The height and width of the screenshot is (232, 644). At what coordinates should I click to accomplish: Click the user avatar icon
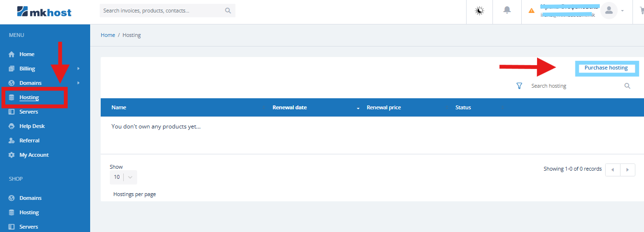pos(609,11)
